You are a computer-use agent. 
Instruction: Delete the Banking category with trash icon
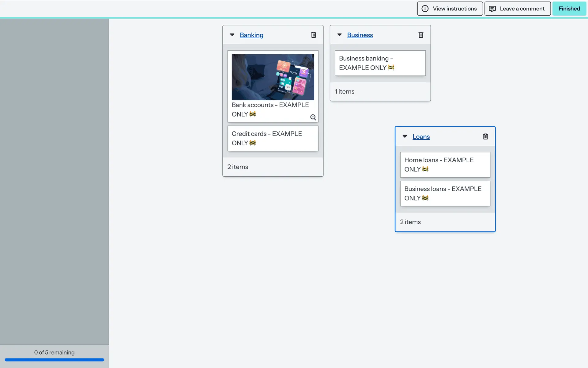[313, 35]
